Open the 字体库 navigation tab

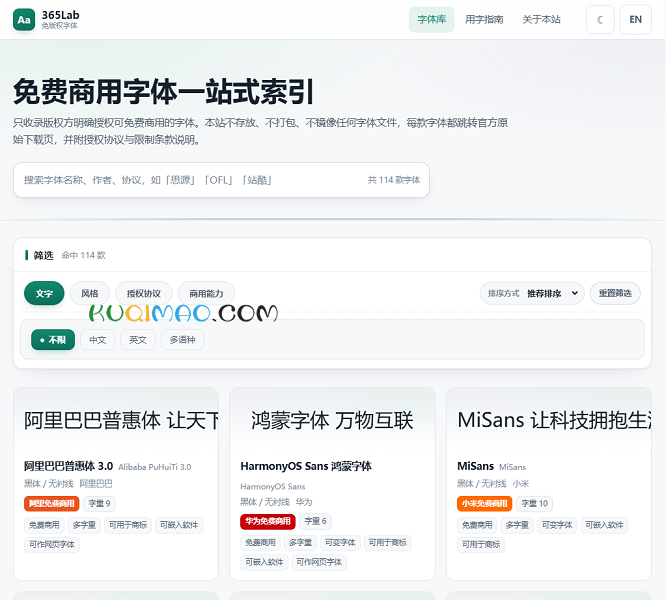(x=432, y=20)
